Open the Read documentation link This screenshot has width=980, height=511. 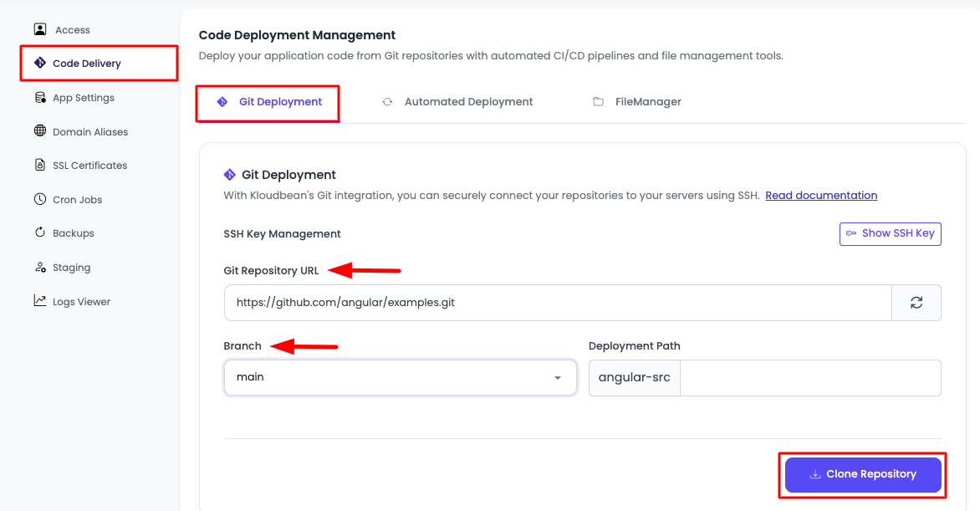820,195
